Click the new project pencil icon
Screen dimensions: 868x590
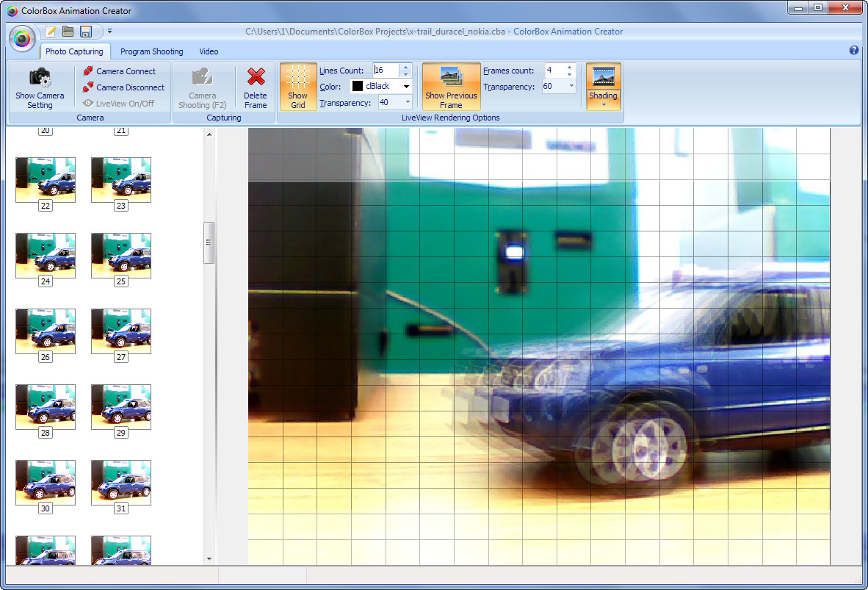51,32
